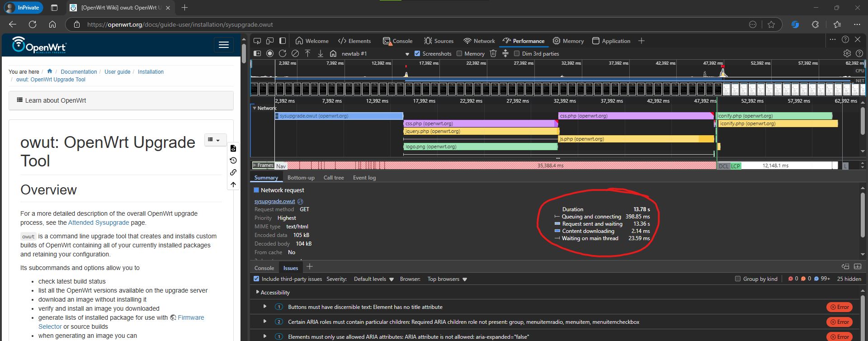The width and height of the screenshot is (868, 341).
Task: Click the trash can collect garbage icon
Action: coord(493,53)
